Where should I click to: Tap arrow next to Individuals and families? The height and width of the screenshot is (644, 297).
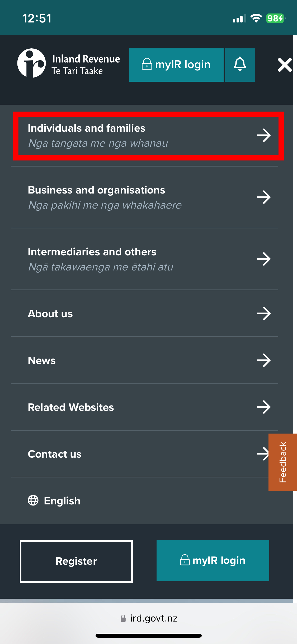tap(264, 135)
